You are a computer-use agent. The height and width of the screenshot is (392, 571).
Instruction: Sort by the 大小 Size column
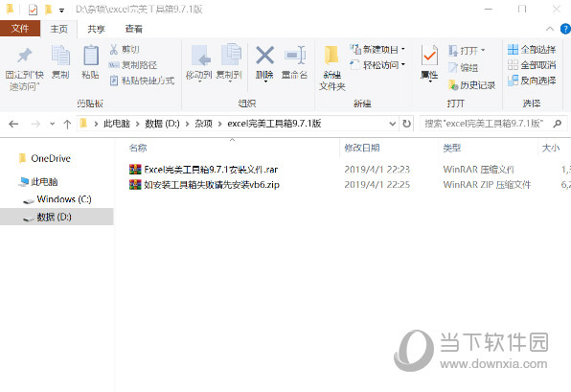[551, 148]
